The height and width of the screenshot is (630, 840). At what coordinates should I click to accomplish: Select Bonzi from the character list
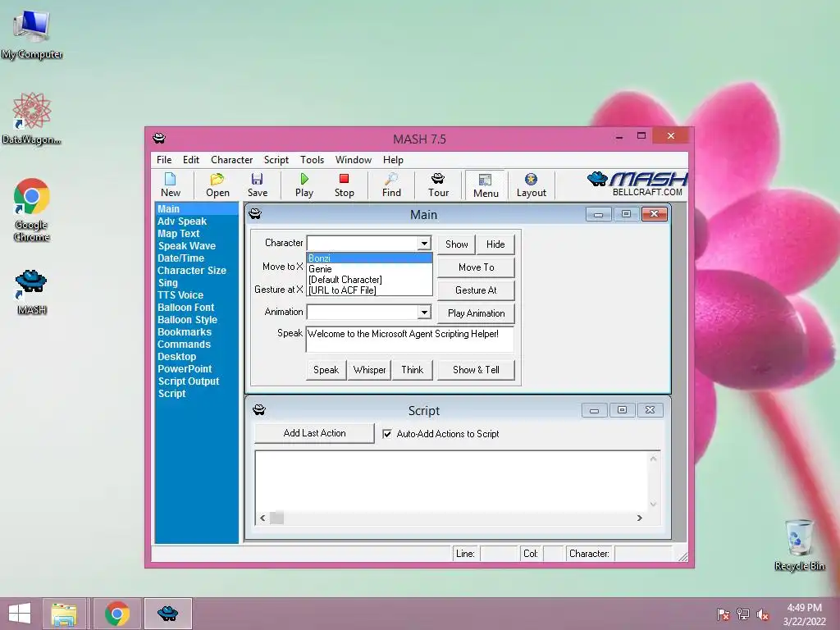tap(369, 258)
